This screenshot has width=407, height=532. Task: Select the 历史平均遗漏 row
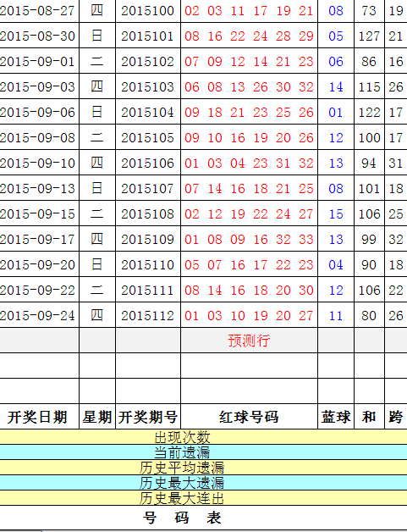coord(203,468)
